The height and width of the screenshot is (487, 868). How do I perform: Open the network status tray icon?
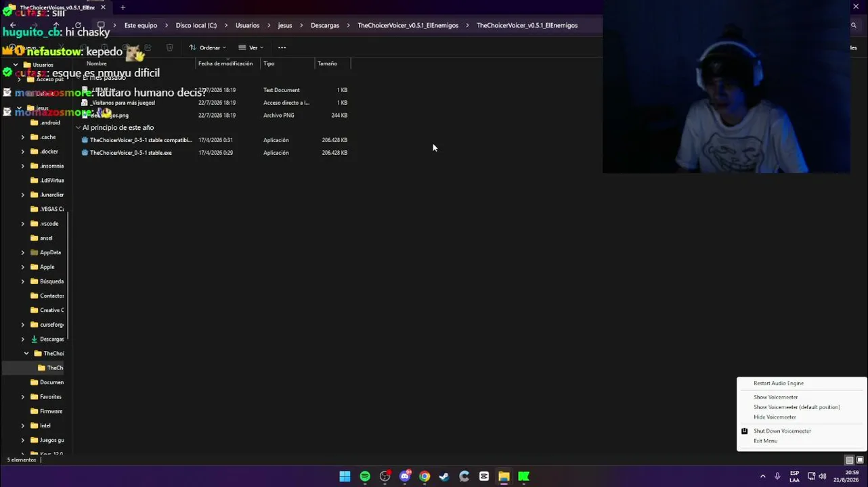(x=811, y=476)
